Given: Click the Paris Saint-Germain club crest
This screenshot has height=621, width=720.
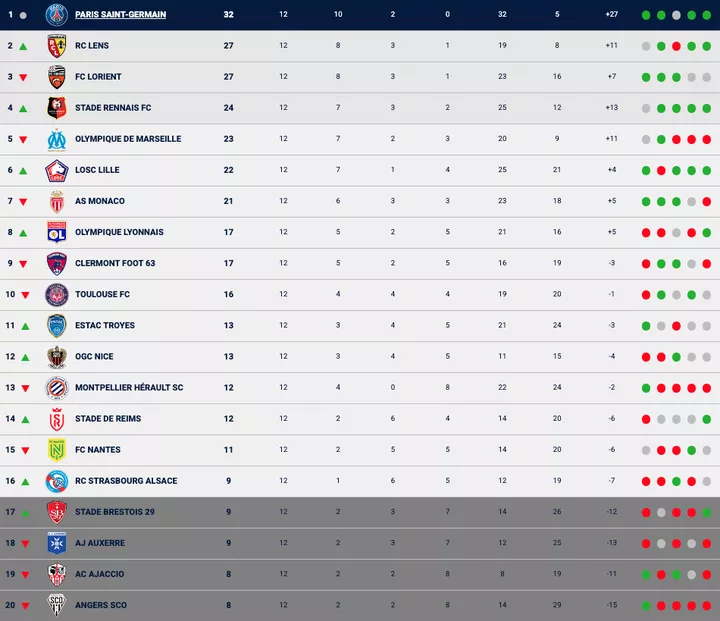Looking at the screenshot, I should tap(56, 15).
